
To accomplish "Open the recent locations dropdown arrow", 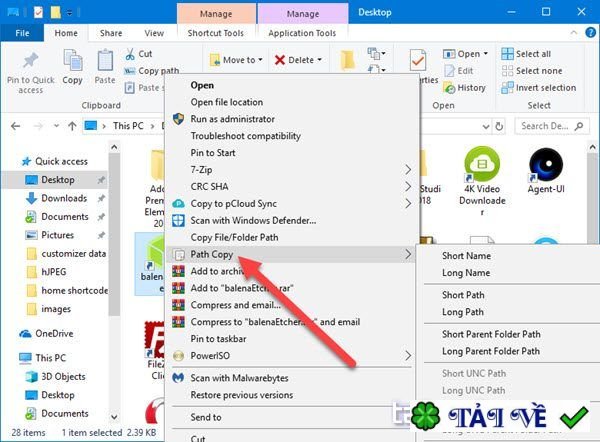I will tap(56, 126).
